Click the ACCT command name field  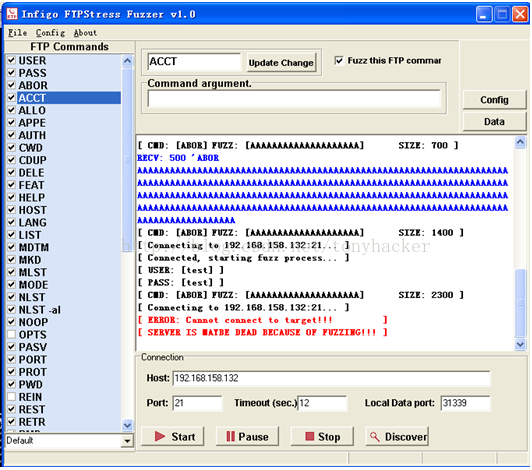(194, 61)
